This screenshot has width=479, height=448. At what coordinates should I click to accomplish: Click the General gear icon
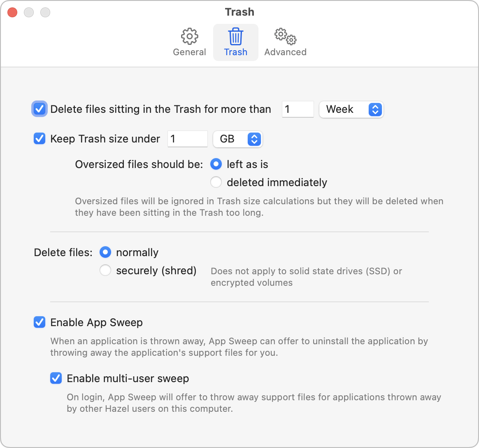click(189, 36)
